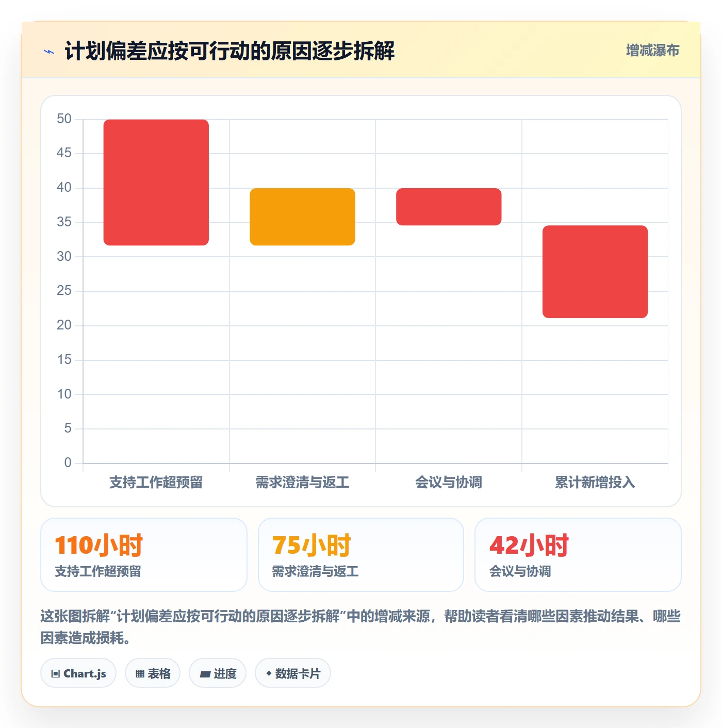The image size is (722, 728).
Task: Click the 增减瀑布 label in the header
Action: click(x=652, y=51)
